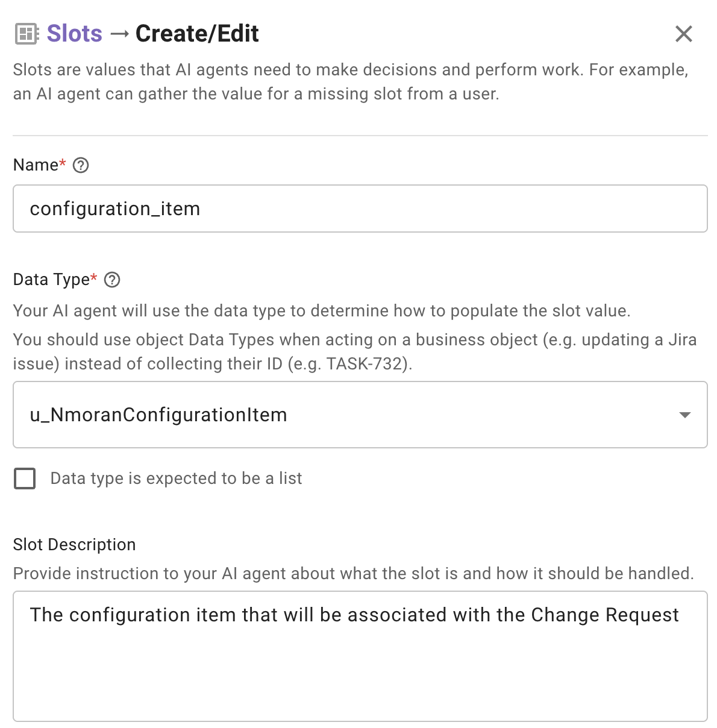Click the Data Type dropdown caret arrow
This screenshot has height=728, width=717.
point(684,415)
